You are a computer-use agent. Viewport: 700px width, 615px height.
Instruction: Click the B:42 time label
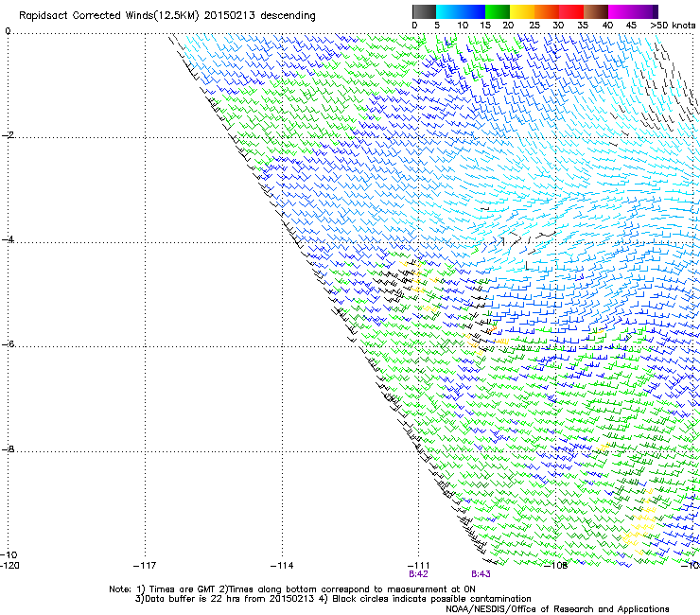point(418,574)
